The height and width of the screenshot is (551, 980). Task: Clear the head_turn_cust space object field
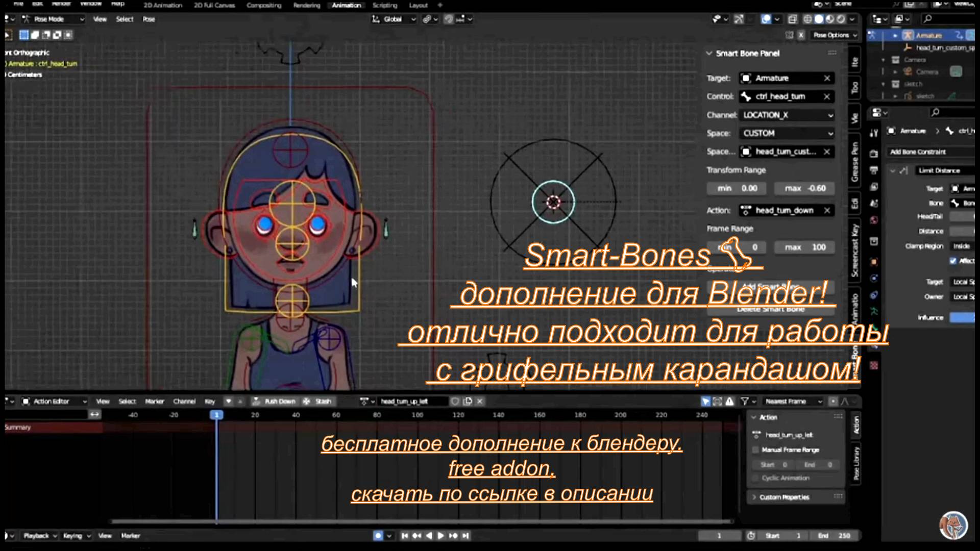click(827, 152)
